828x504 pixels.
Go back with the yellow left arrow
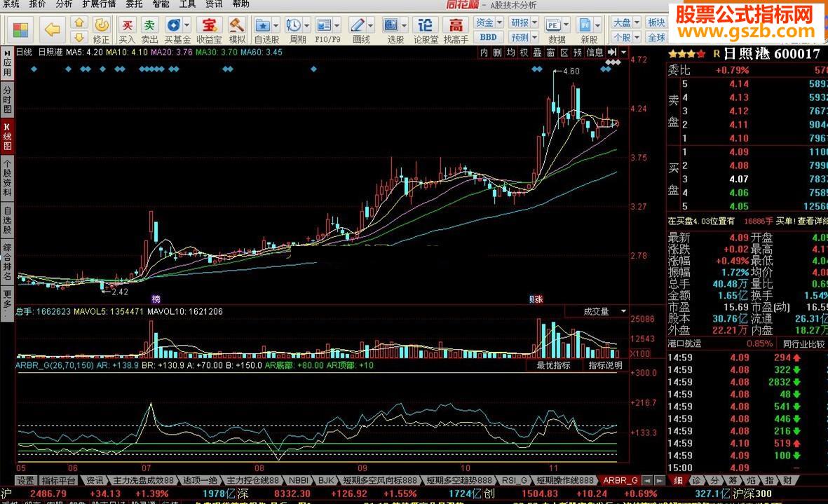coord(52,29)
